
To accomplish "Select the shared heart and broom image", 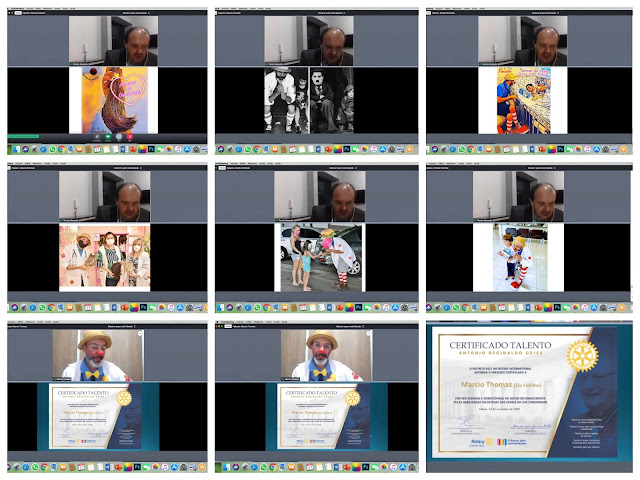I will tap(113, 100).
